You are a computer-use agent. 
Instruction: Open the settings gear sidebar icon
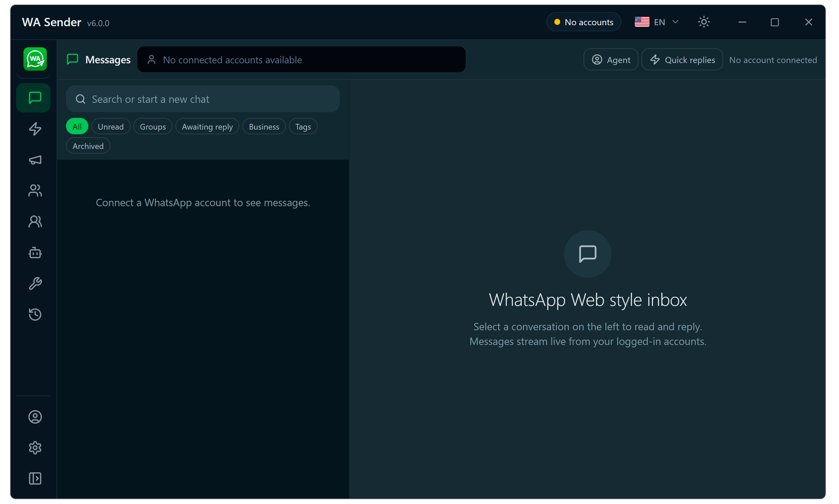[x=35, y=448]
